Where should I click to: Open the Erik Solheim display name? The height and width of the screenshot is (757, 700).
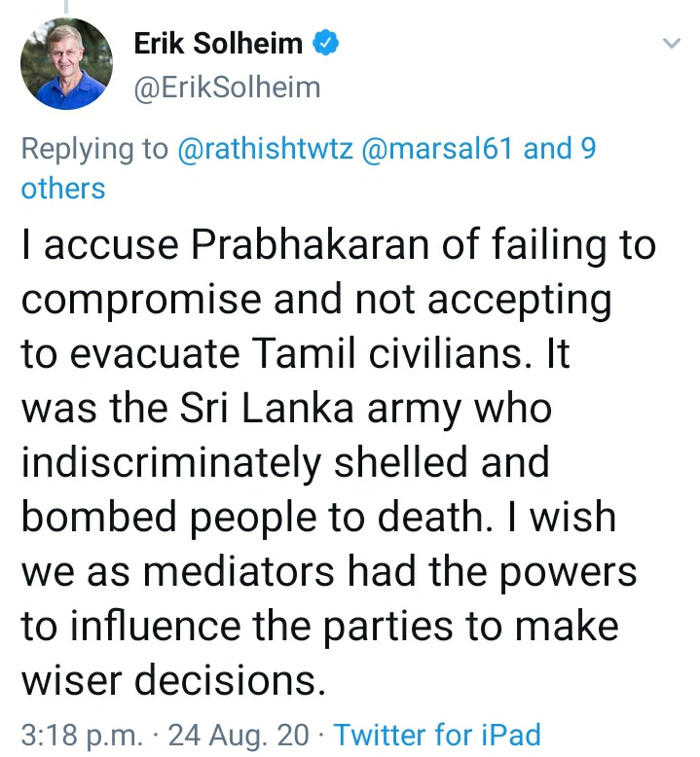click(219, 44)
